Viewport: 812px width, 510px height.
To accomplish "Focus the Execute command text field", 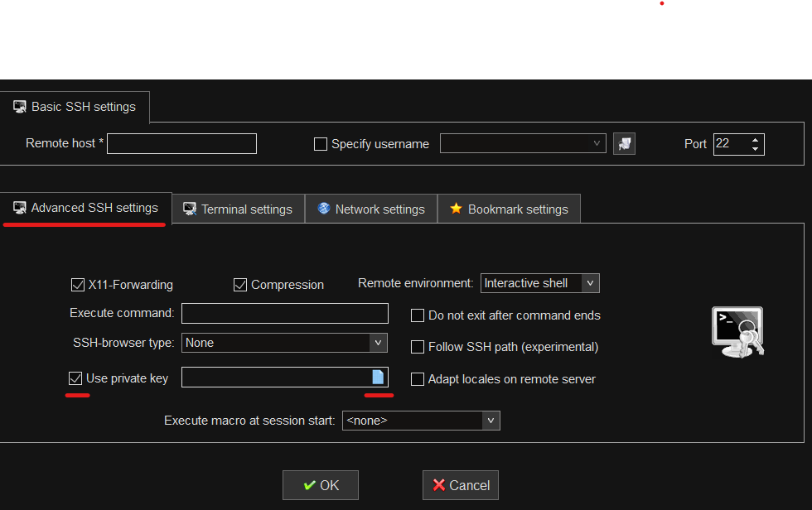I will point(285,314).
